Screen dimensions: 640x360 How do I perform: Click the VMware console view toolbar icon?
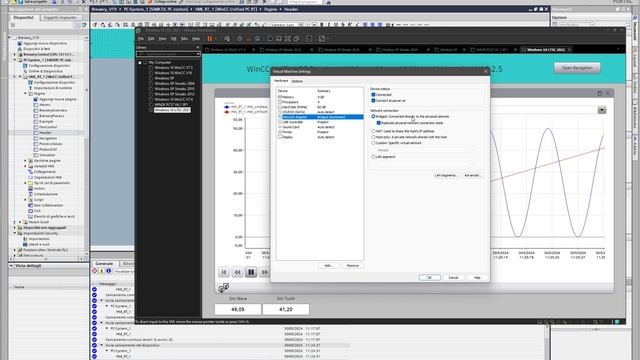[309, 39]
